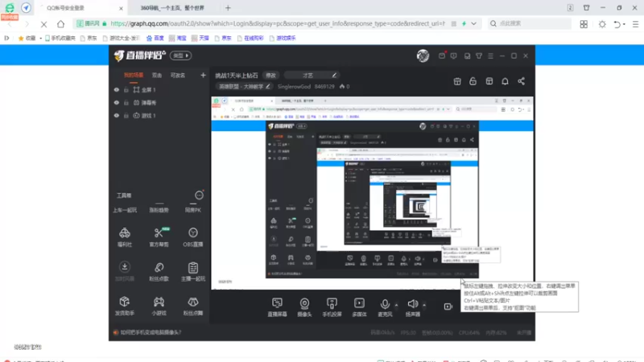The image size is (644, 362).
Task: Open the notification bell icon
Action: 505,81
